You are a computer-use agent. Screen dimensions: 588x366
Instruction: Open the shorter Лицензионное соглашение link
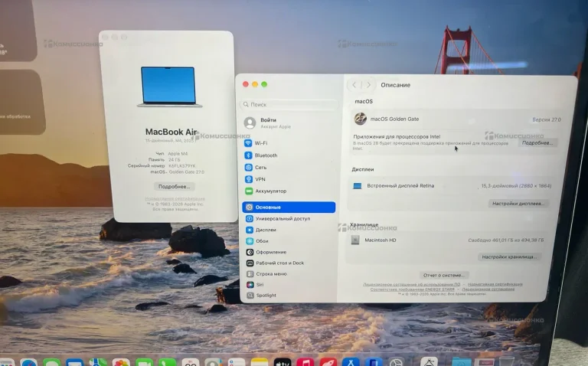[x=488, y=289]
